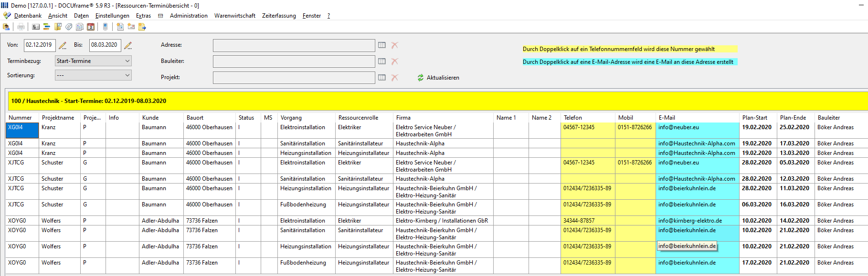Open the Bauleiter selection table icon
This screenshot has width=868, height=276.
click(x=382, y=61)
